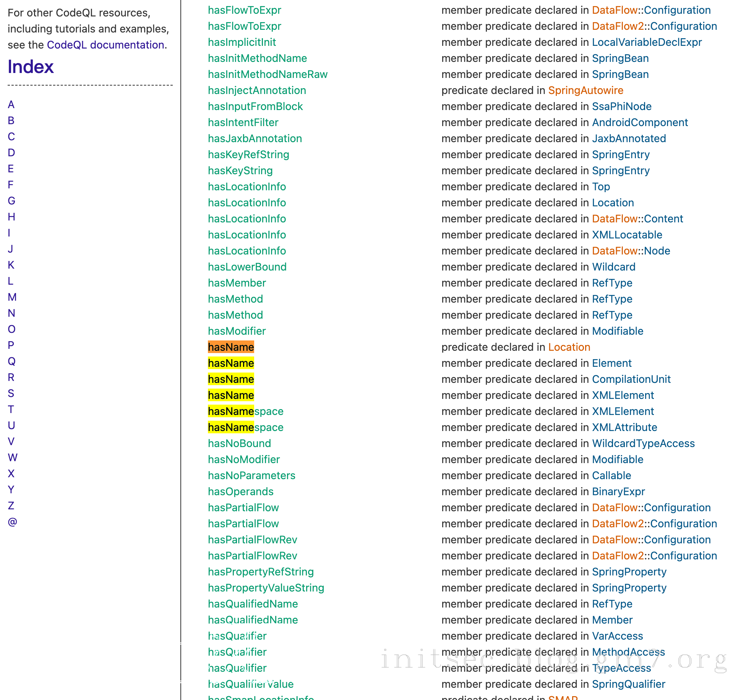This screenshot has height=700, width=746.
Task: Open hasLowerBound predicate link
Action: tap(247, 267)
